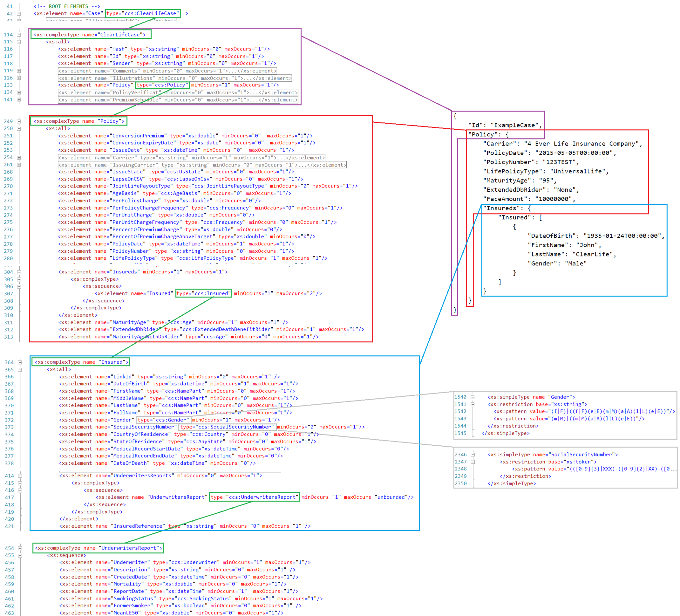Expand the PremiumSchedule fold at line 141
The height and width of the screenshot is (616, 680).
click(19, 99)
